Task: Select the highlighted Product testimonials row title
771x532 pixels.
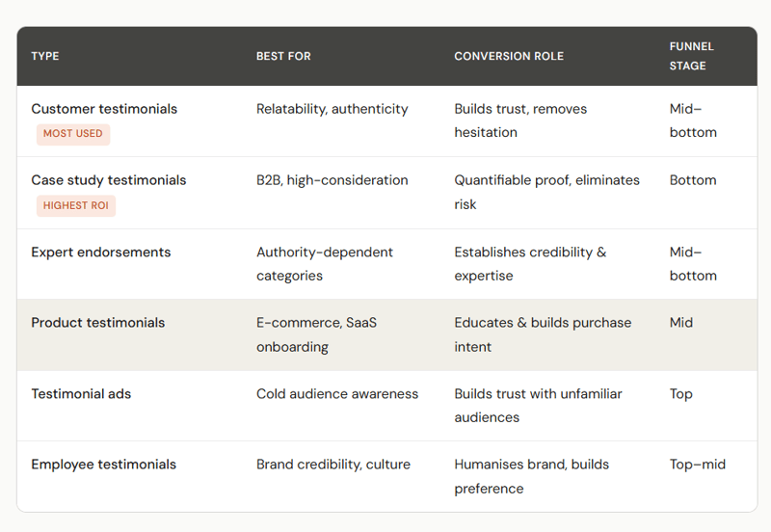Action: click(x=98, y=323)
